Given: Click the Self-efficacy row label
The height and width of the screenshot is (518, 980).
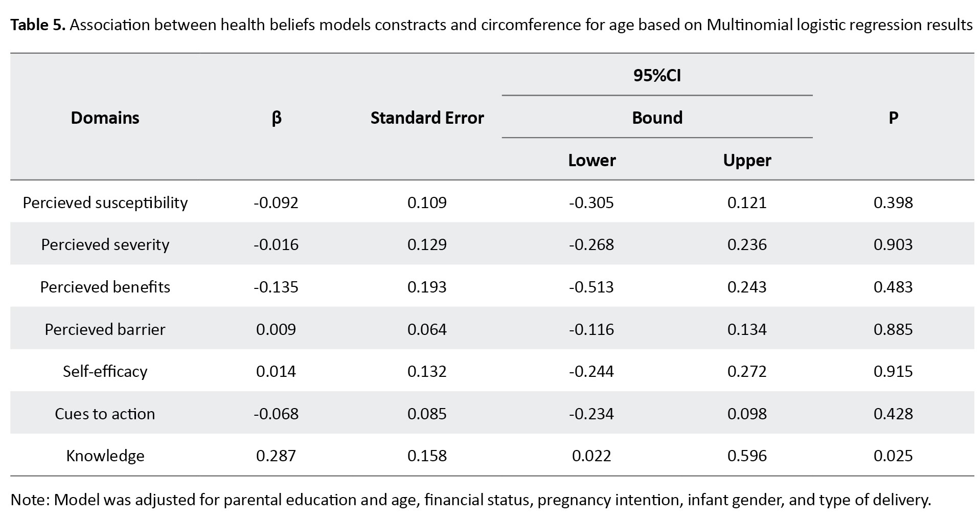Looking at the screenshot, I should pos(105,371).
